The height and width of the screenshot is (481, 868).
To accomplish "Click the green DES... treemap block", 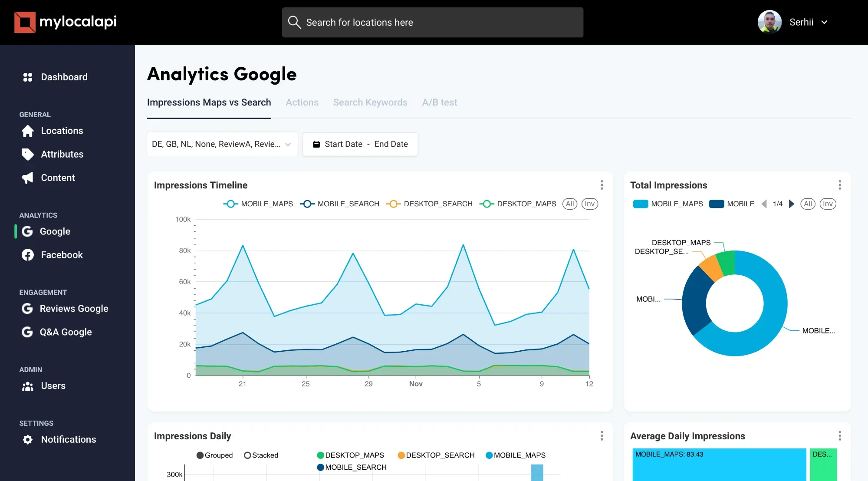I will click(823, 465).
